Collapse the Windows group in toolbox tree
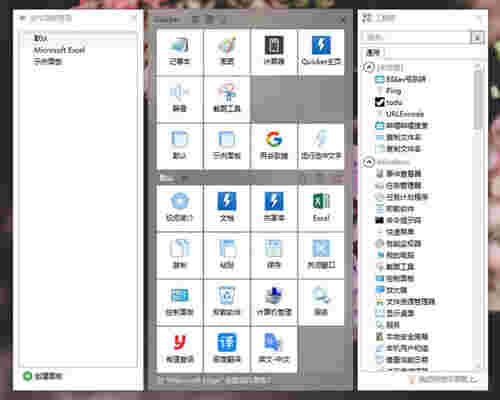 369,162
